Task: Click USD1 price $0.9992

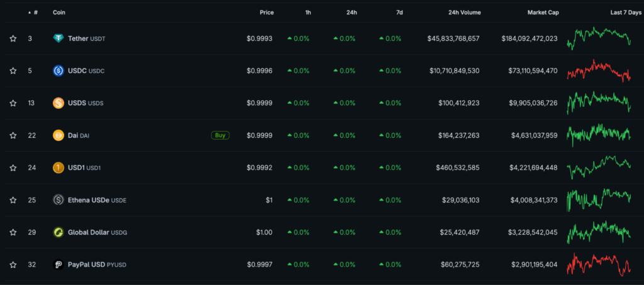Action: [x=259, y=168]
